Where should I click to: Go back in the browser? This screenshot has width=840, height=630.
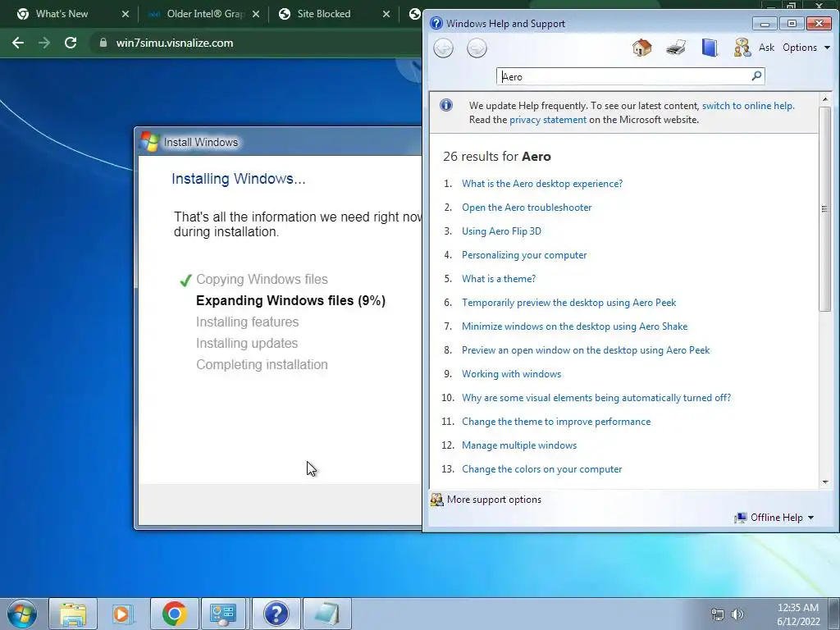click(18, 43)
